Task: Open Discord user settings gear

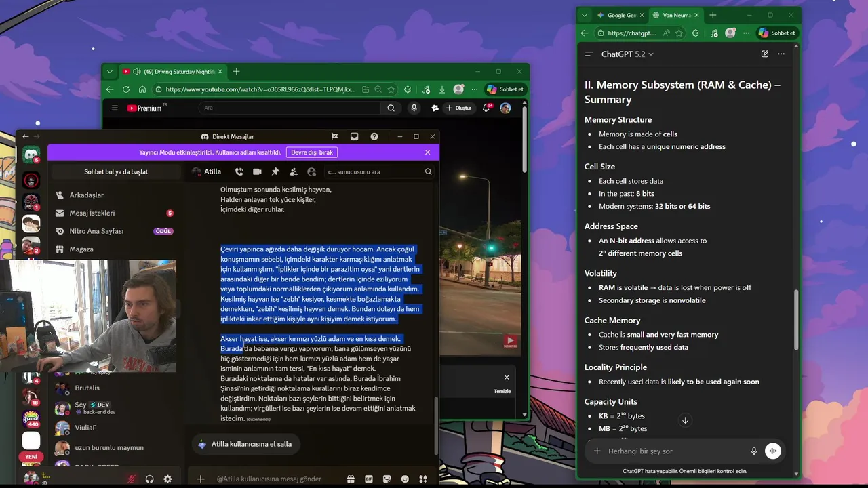Action: tap(167, 479)
